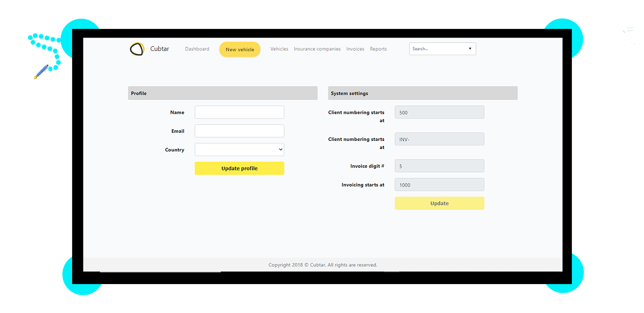The width and height of the screenshot is (644, 313).
Task: Open the Invoices page
Action: [355, 49]
